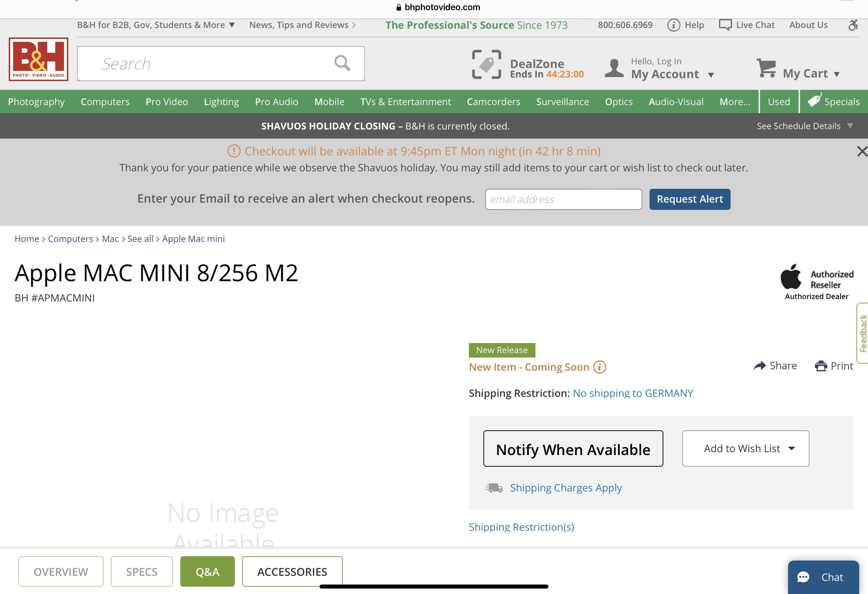Open the Camcorders category
The image size is (868, 594).
[493, 102]
